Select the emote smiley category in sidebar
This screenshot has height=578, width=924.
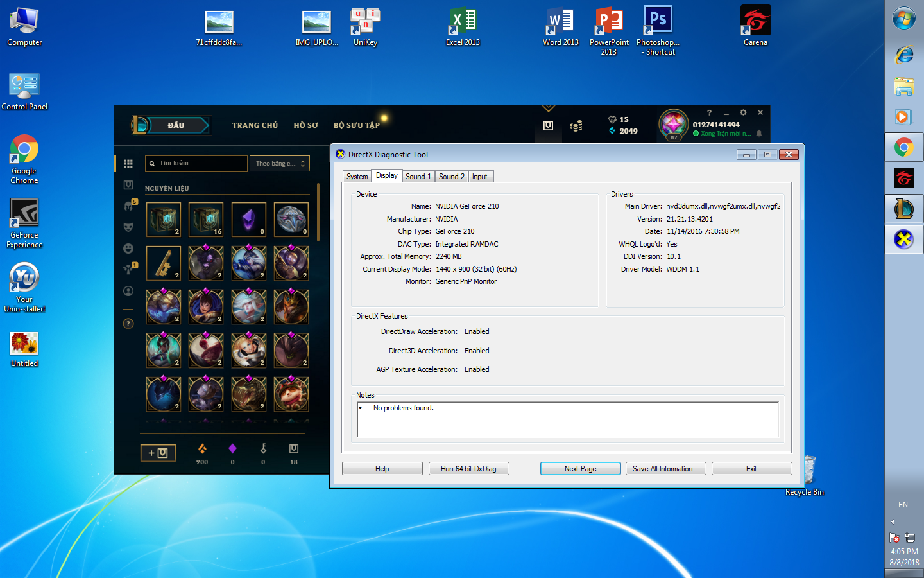click(x=128, y=249)
